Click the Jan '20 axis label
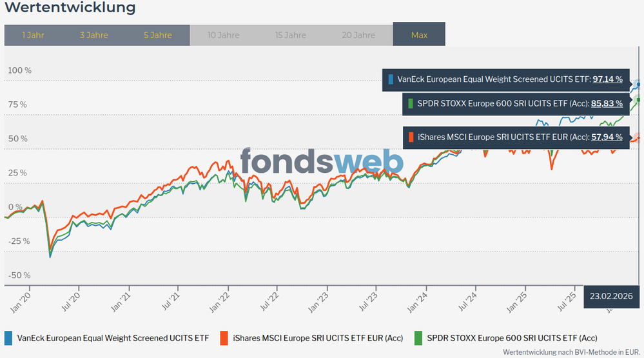The image size is (644, 358). click(x=21, y=303)
